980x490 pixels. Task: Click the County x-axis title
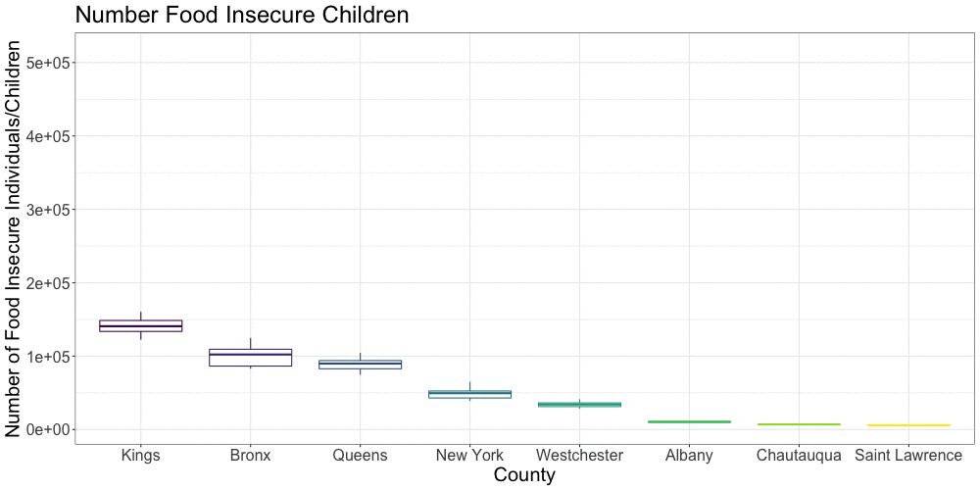(x=524, y=475)
